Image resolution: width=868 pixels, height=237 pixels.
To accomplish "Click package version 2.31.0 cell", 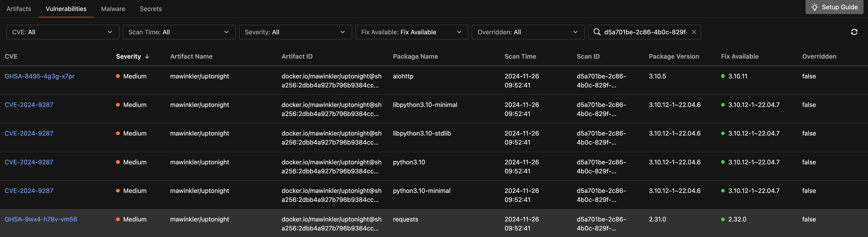I will (x=658, y=219).
